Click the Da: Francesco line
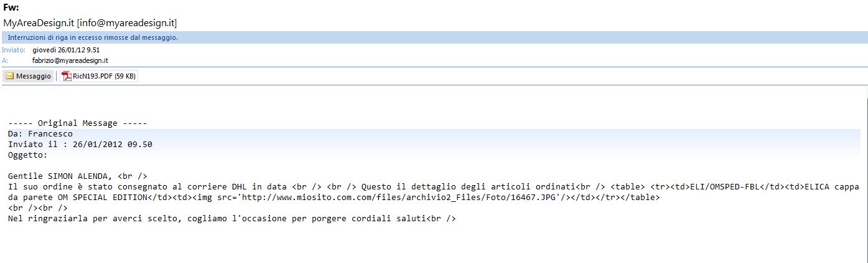The image size is (868, 263). pos(40,133)
